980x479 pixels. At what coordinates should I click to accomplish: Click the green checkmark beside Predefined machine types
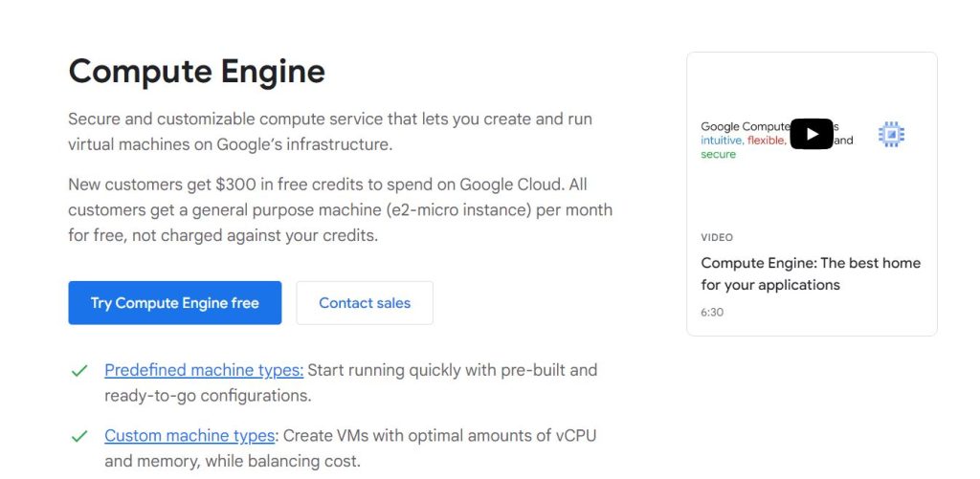point(79,371)
